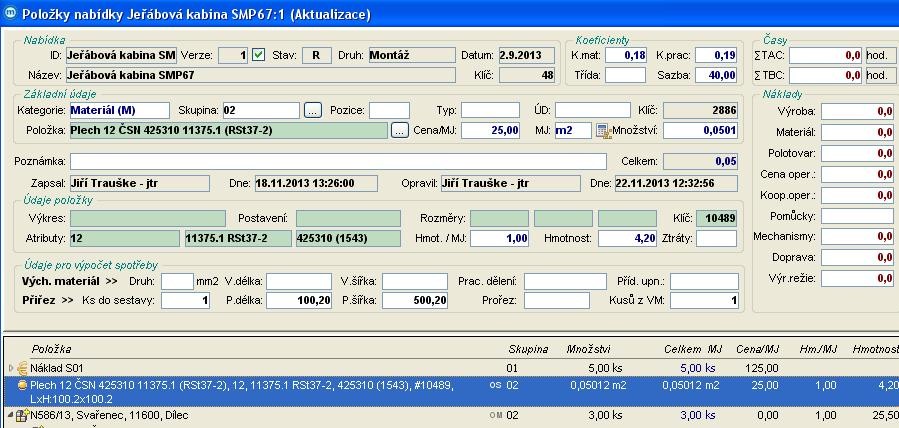
Task: Click the Množství column header
Action: coord(589,349)
